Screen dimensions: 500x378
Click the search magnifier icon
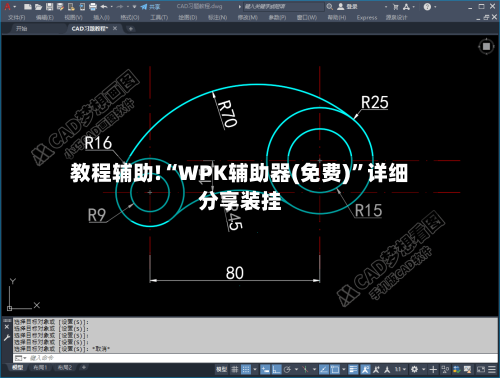pyautogui.click(x=330, y=7)
